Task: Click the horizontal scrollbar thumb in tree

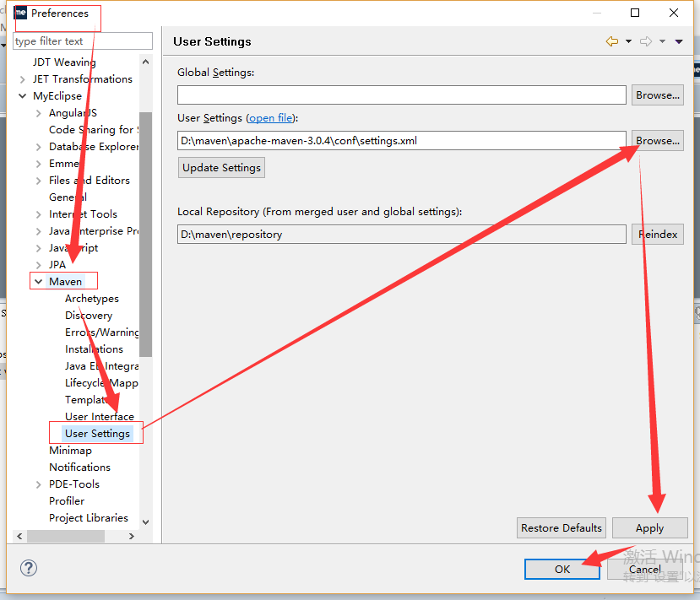Action: 66,536
